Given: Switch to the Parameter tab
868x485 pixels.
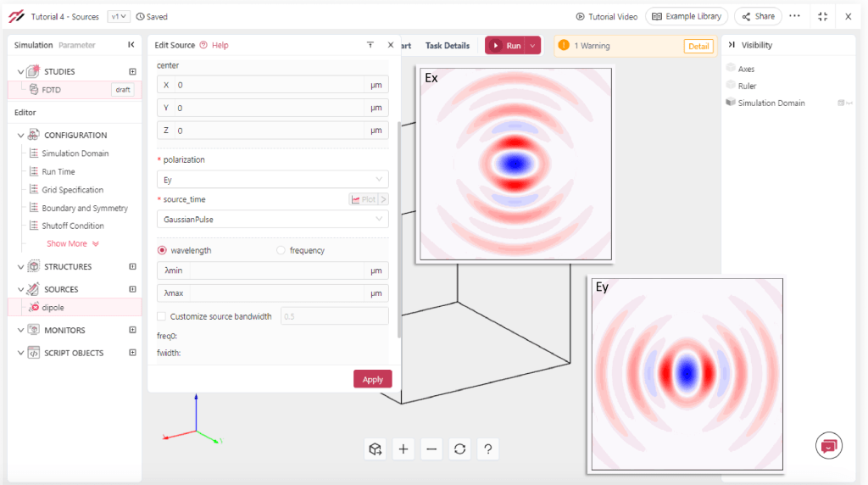Looking at the screenshot, I should (x=77, y=45).
